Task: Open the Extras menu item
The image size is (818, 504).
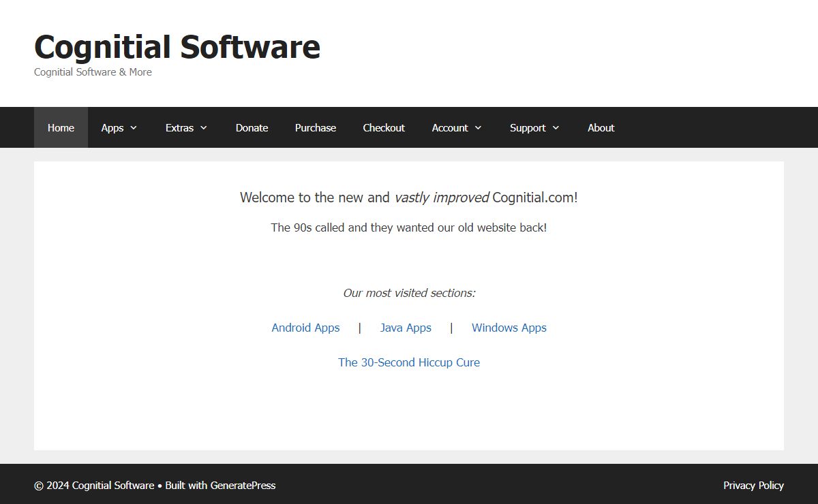Action: [179, 127]
